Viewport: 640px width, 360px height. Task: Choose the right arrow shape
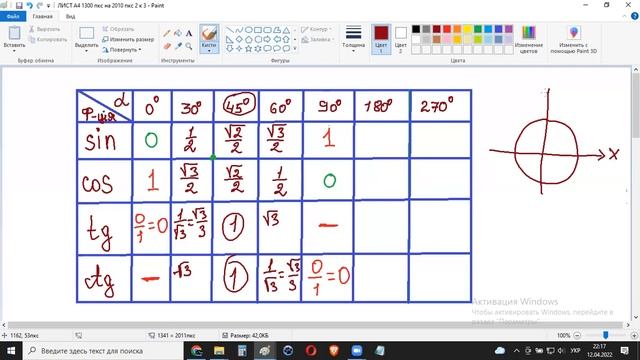point(267,40)
